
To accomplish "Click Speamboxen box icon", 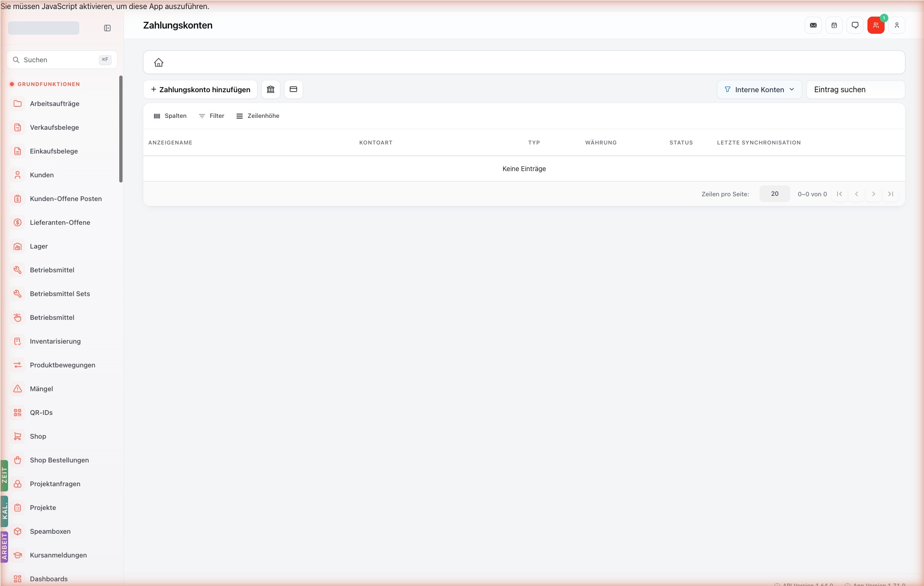I will tap(18, 531).
